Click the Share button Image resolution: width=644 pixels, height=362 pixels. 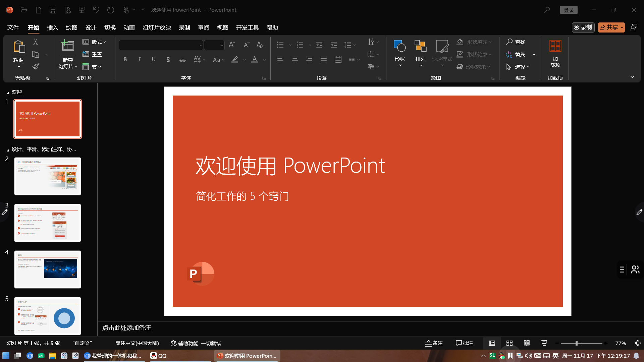pyautogui.click(x=609, y=27)
